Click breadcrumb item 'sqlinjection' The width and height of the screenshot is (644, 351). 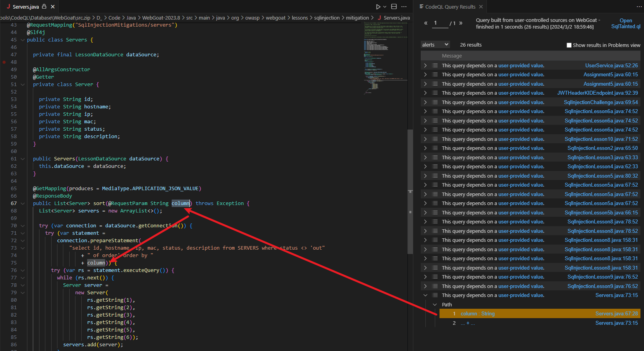(x=327, y=18)
